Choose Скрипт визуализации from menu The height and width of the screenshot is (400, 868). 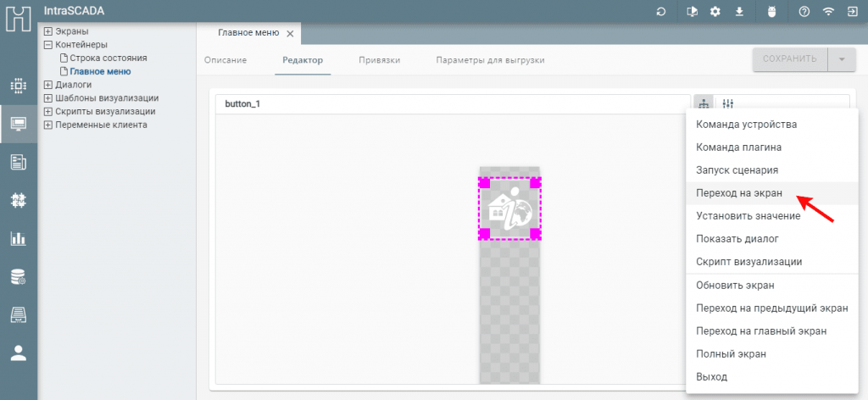(x=771, y=262)
